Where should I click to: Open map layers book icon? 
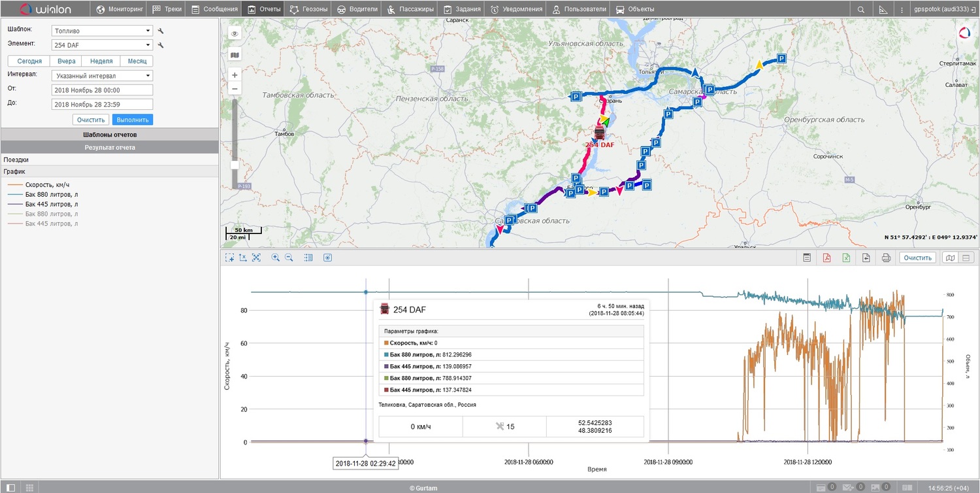click(235, 55)
